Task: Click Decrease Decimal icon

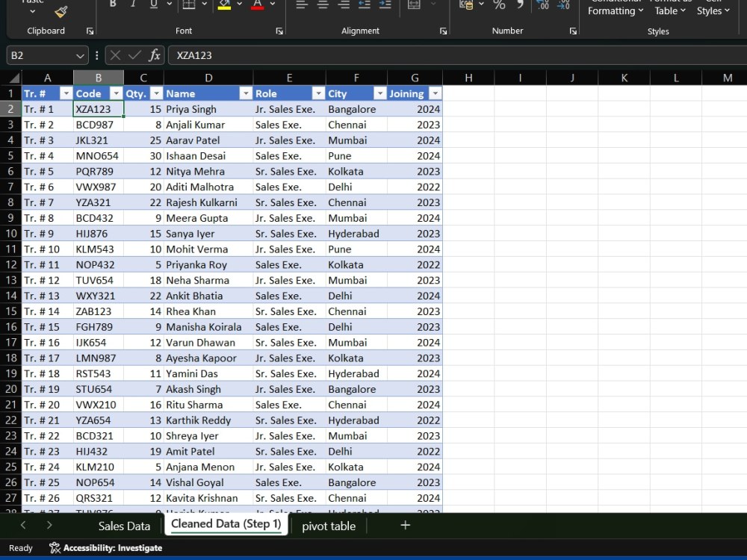Action: tap(563, 4)
